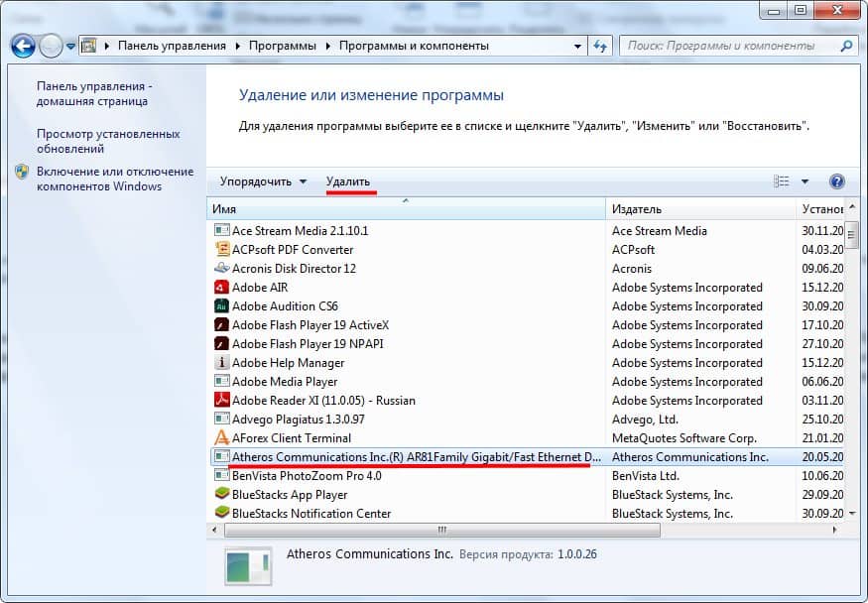Select the Adobe AIR icon

[221, 287]
